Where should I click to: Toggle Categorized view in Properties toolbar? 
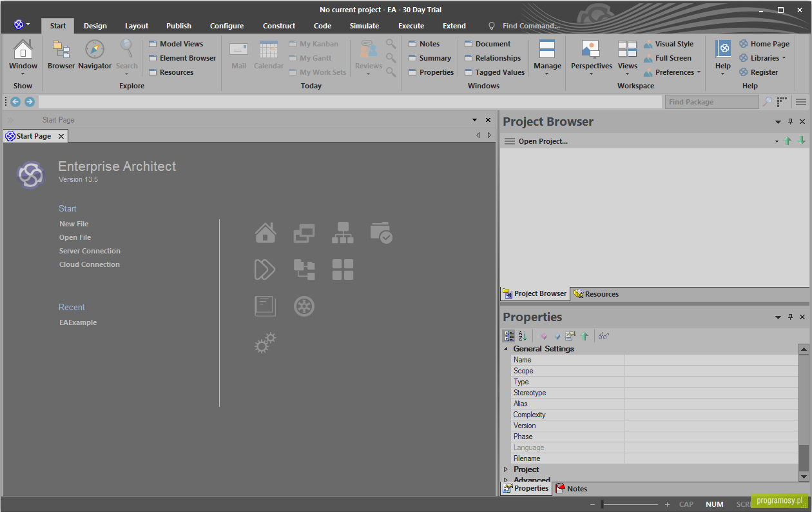(x=509, y=336)
